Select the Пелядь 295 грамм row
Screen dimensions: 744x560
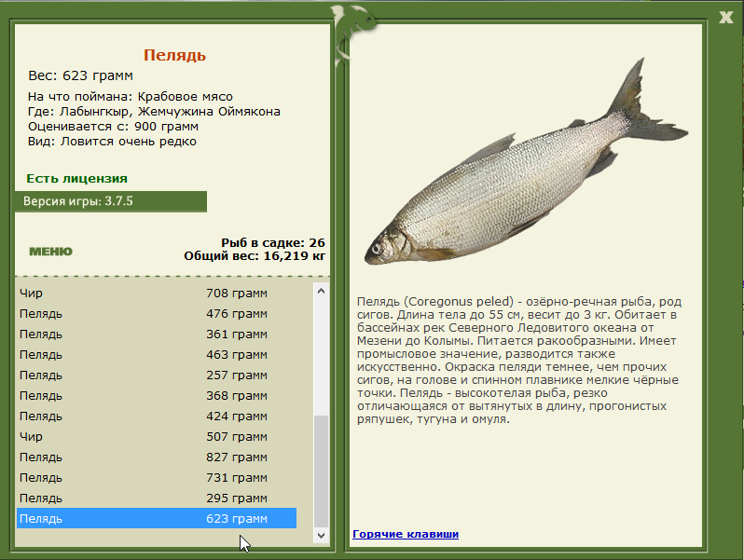157,498
